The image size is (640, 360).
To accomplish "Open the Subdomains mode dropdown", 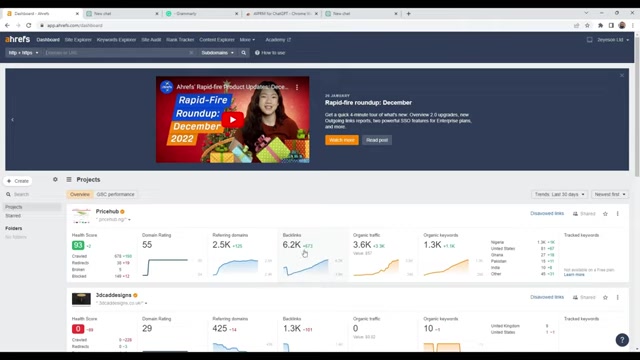I will click(x=218, y=53).
